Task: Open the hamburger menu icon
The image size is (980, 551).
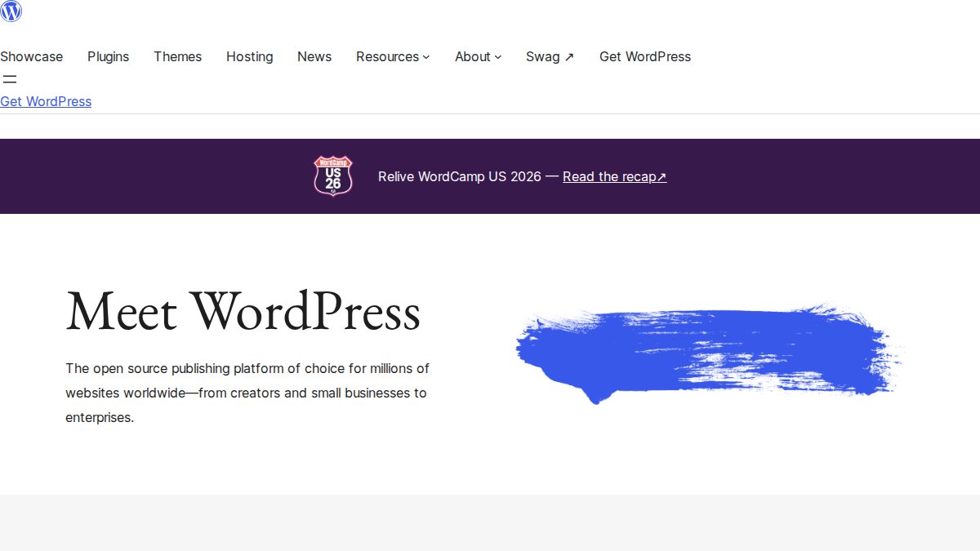Action: [10, 79]
